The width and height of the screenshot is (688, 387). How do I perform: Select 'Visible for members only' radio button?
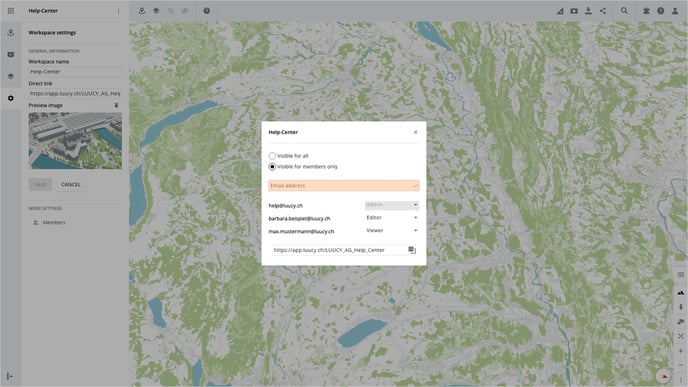pyautogui.click(x=272, y=167)
